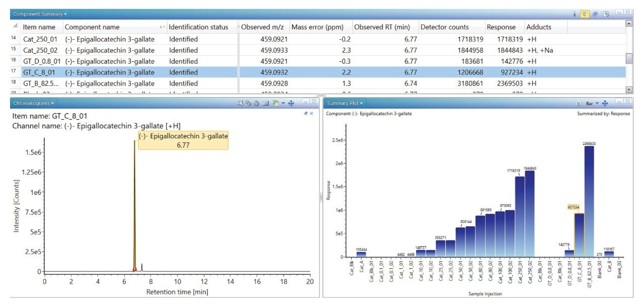Click the Cat_25_01 bar labeled 355271

coord(440,249)
